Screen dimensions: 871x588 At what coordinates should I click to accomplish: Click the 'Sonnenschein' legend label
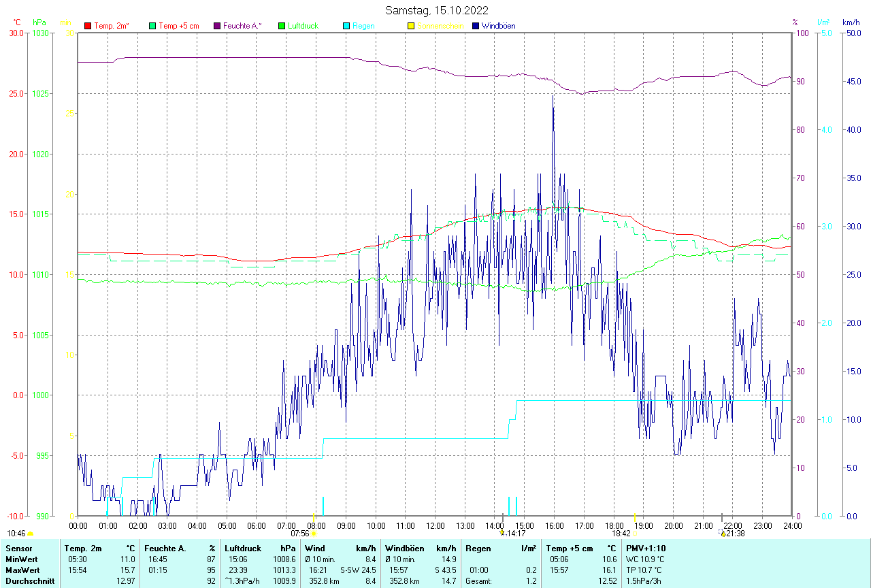(x=440, y=26)
